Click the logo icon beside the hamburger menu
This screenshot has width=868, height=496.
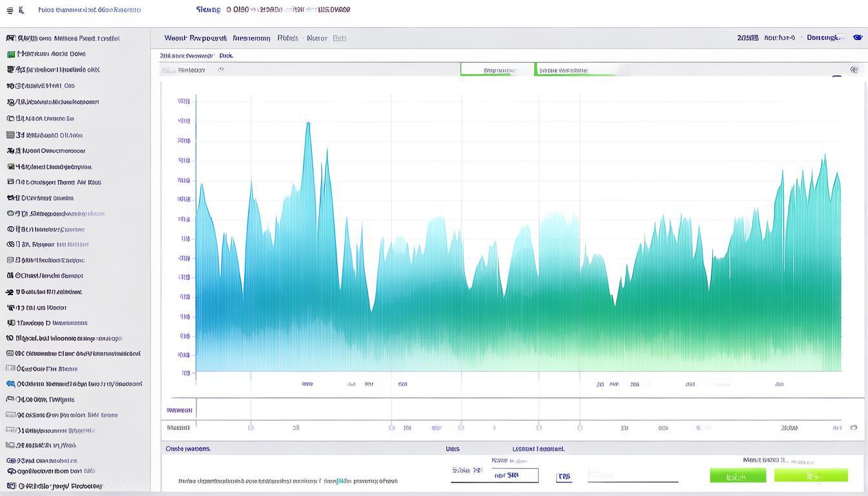click(22, 10)
